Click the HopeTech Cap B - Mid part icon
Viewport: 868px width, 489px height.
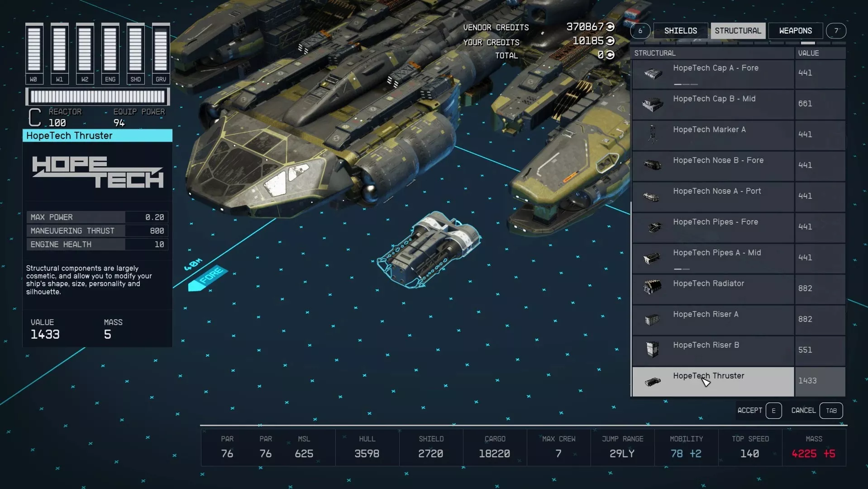click(653, 105)
